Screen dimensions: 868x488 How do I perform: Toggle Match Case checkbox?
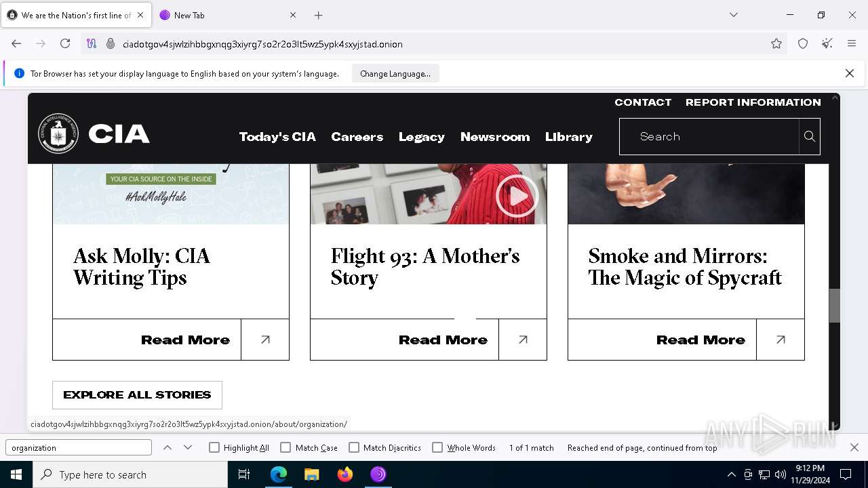(x=285, y=447)
